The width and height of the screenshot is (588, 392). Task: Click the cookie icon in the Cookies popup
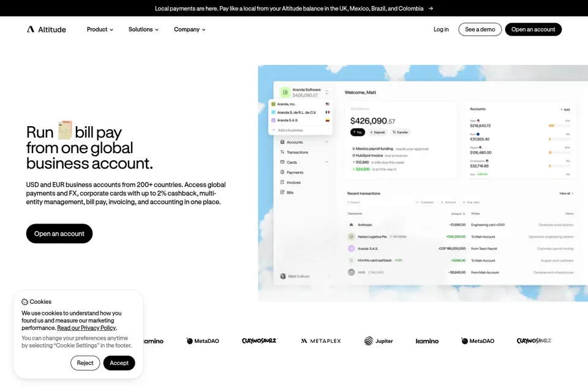[24, 301]
